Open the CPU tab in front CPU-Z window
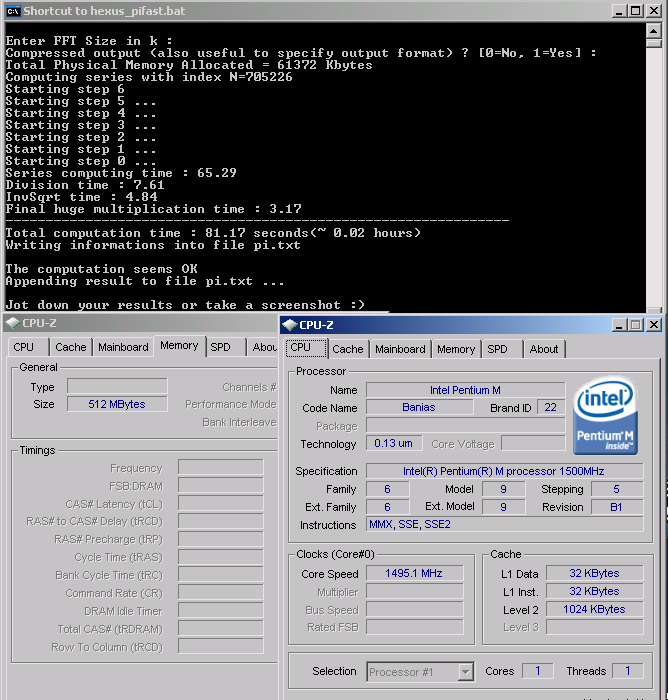Viewport: 668px width, 700px height. click(x=306, y=348)
